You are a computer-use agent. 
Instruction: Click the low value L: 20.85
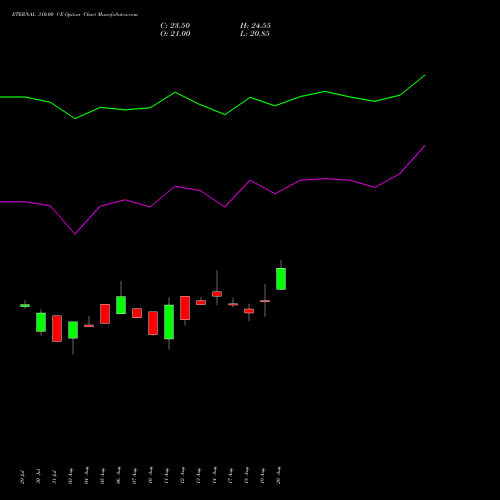coord(255,34)
